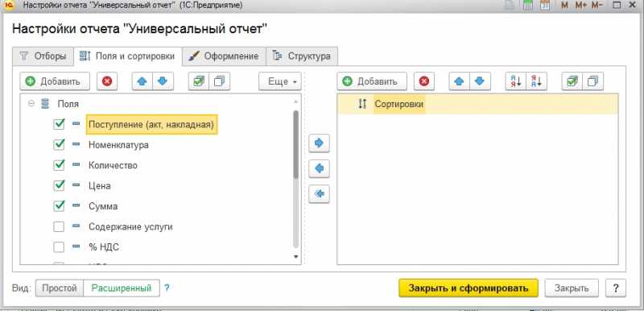This screenshot has height=311, width=644.
Task: Click the M+ memory button in title bar
Action: tap(581, 6)
